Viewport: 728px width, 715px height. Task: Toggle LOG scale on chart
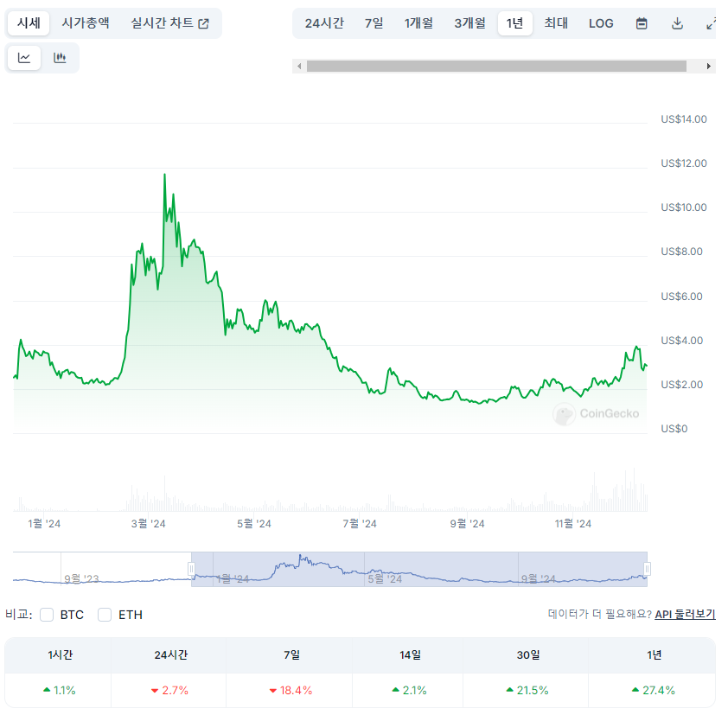601,23
